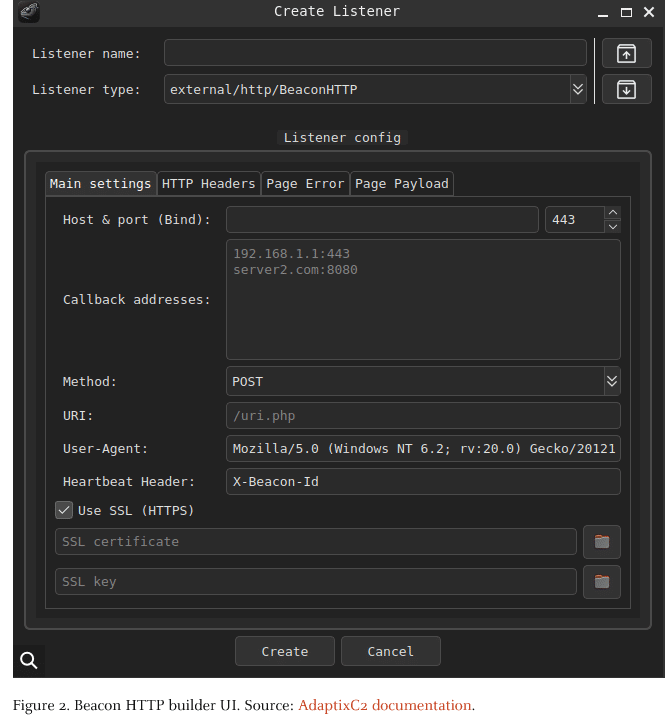Open the AdaptixC2 documentation link
This screenshot has width=665, height=722.
[384, 705]
